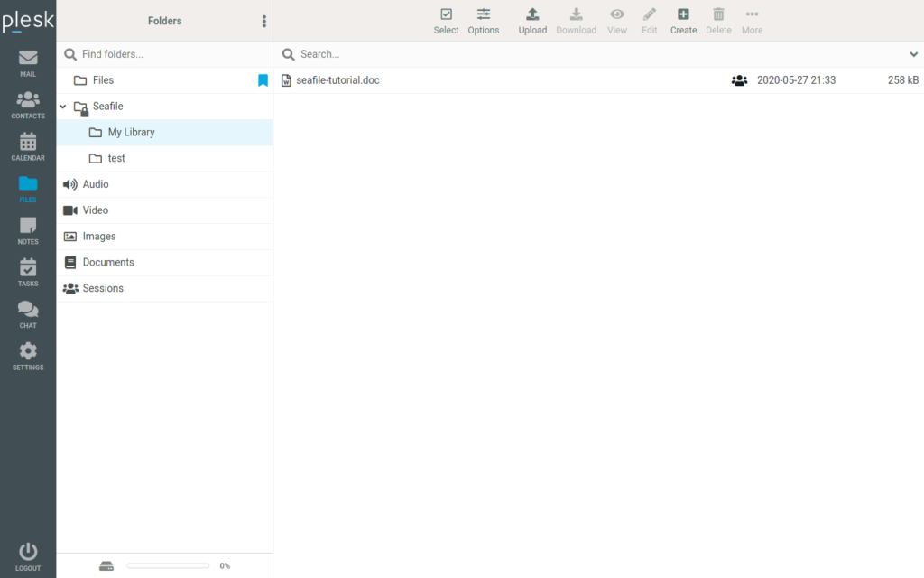Expand the search options chevron
Screen dimensions: 924x578
[913, 54]
